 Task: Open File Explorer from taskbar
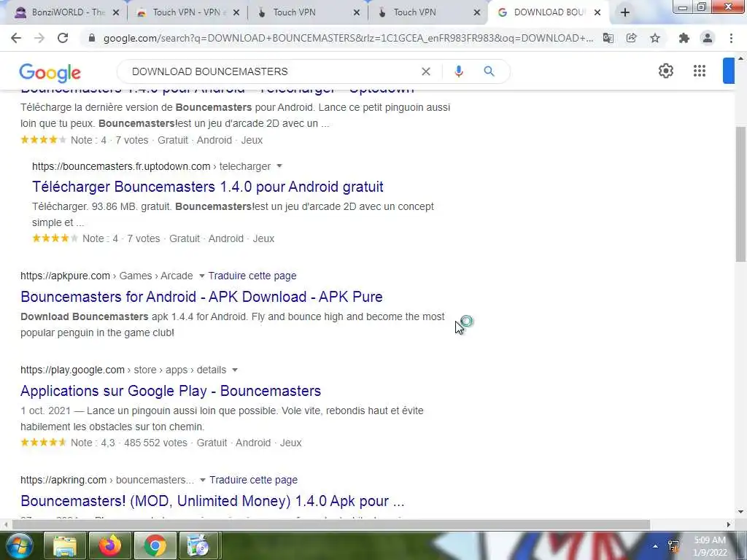tap(65, 545)
